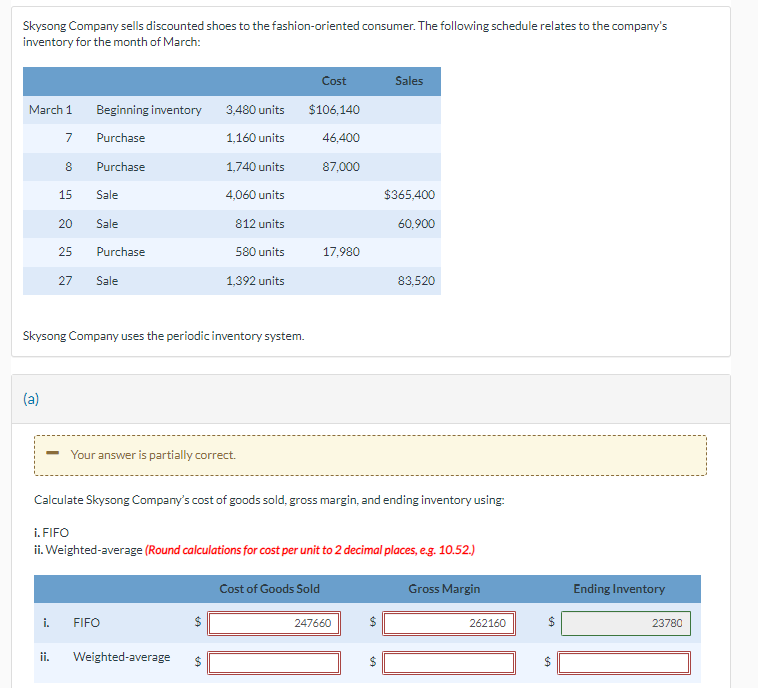Click the 46,400 cost value
Viewport: 758px width, 688px height.
click(x=341, y=138)
